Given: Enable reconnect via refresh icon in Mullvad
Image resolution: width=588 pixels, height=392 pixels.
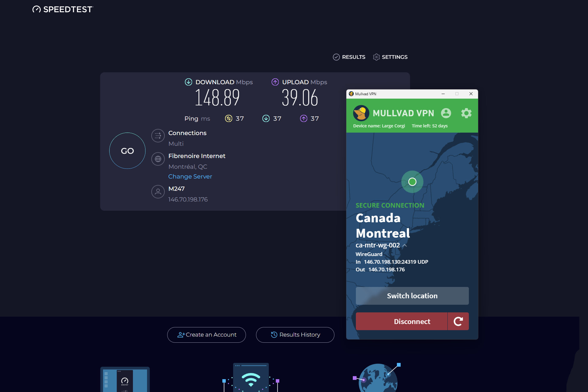Looking at the screenshot, I should point(458,321).
